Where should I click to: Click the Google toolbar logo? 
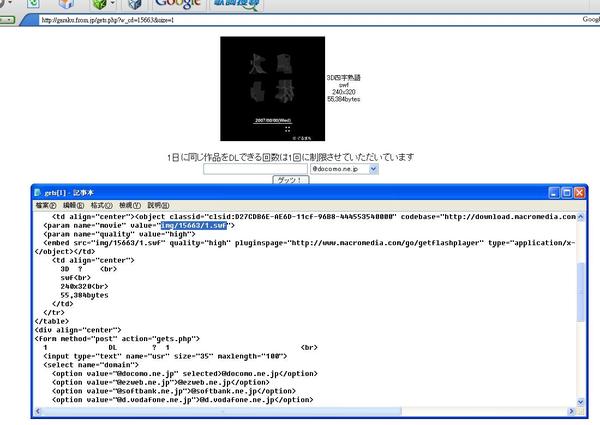coord(178,4)
